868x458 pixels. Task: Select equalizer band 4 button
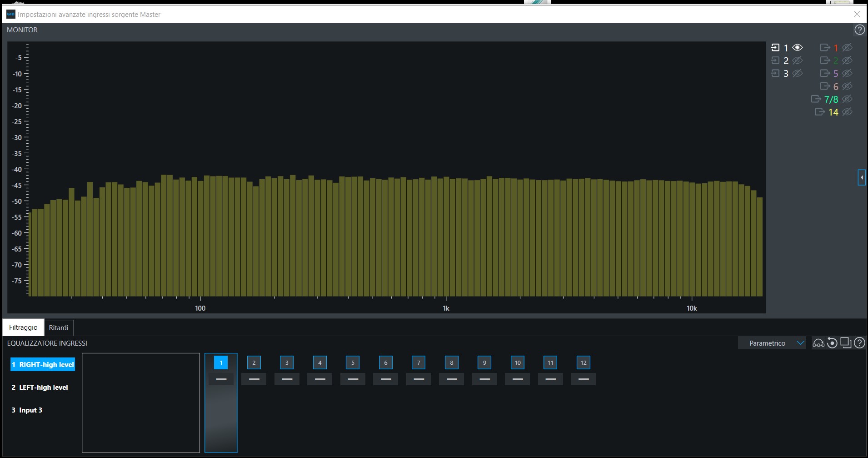320,362
